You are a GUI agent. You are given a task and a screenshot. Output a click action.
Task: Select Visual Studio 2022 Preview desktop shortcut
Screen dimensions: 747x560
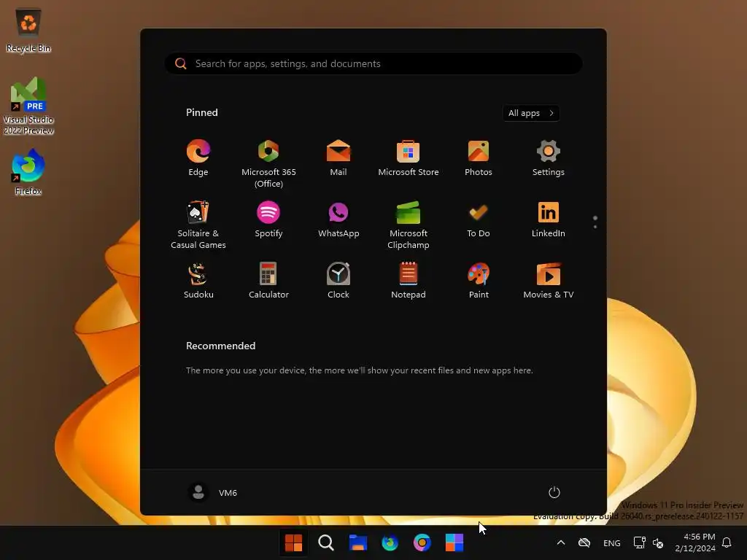(28, 106)
